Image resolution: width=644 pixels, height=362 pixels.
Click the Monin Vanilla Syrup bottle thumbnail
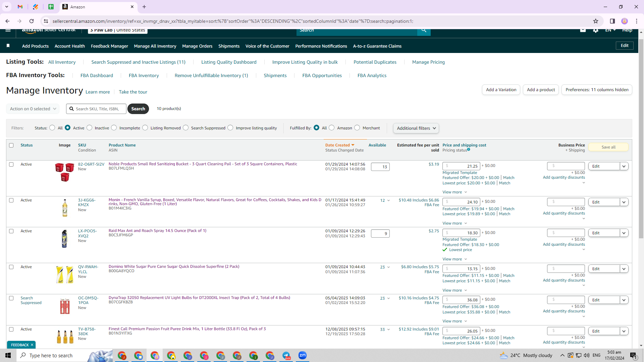pyautogui.click(x=65, y=208)
